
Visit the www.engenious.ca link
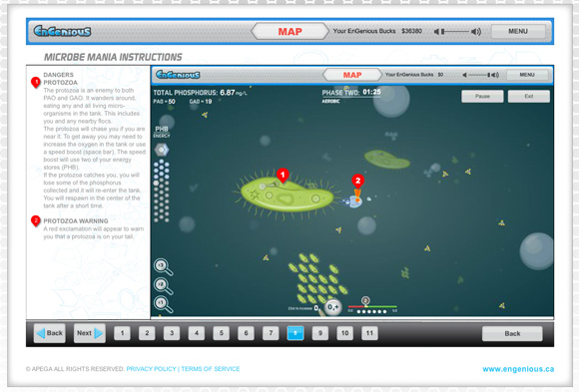pos(518,369)
